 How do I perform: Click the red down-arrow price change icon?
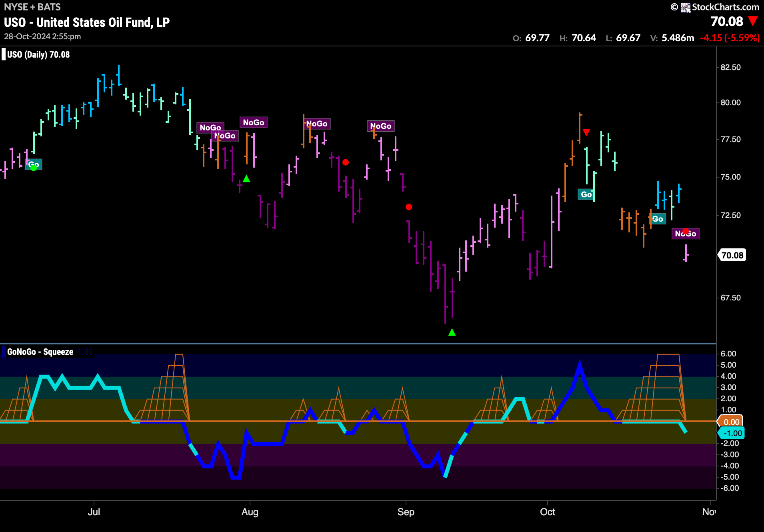[x=753, y=21]
